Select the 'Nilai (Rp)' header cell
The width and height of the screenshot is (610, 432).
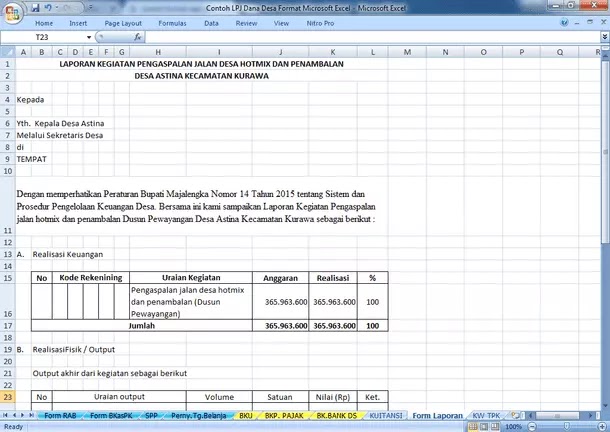click(x=333, y=397)
